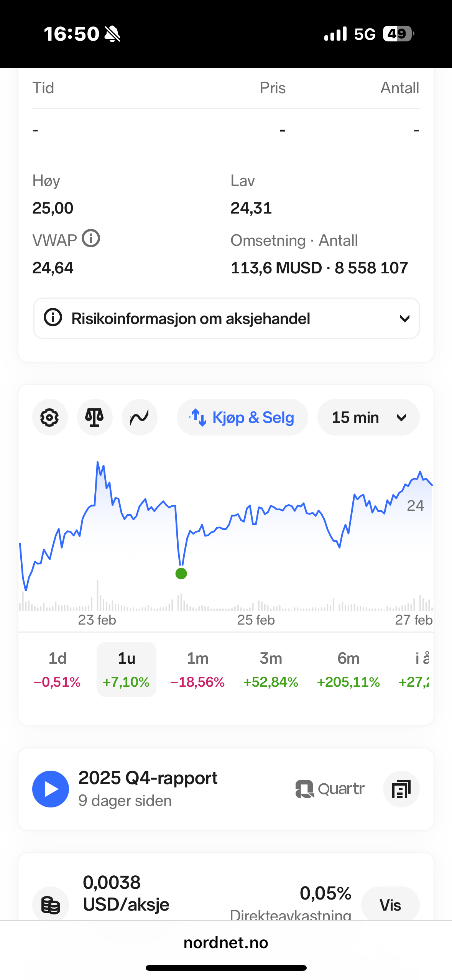Expand Risikoinformasjon om aksjehandel

226,318
